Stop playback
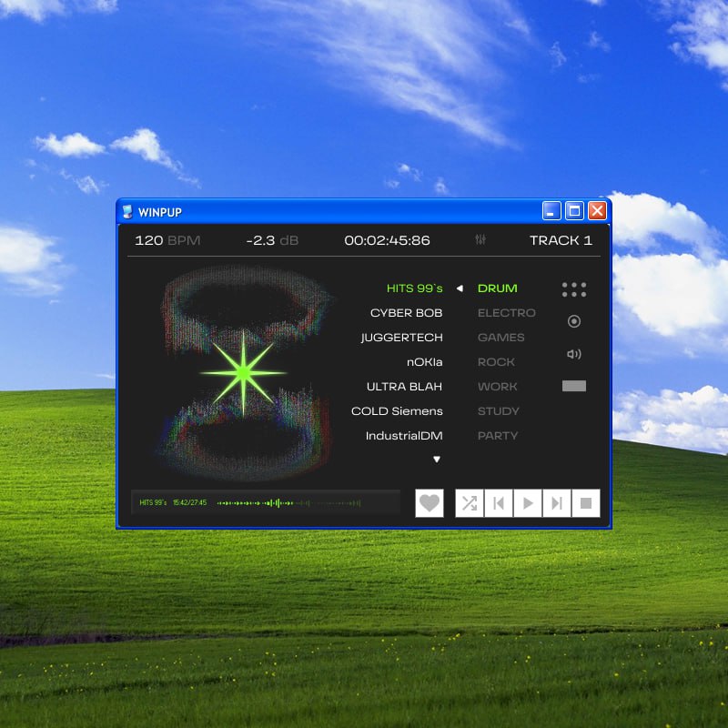This screenshot has height=728, width=728. pyautogui.click(x=586, y=503)
